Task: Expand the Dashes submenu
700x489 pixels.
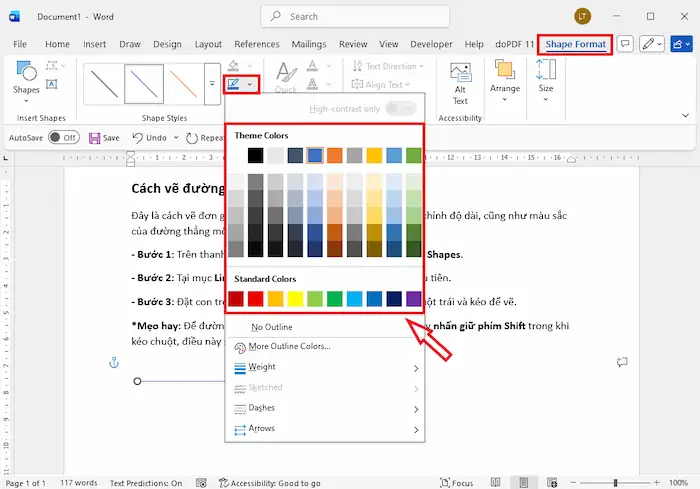Action: coord(324,408)
